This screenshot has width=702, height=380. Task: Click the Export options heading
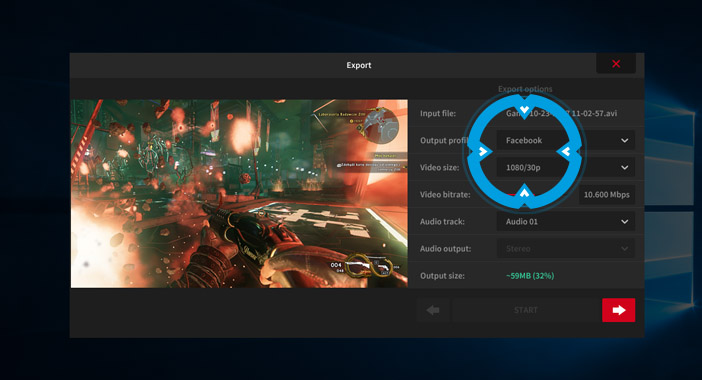(525, 89)
